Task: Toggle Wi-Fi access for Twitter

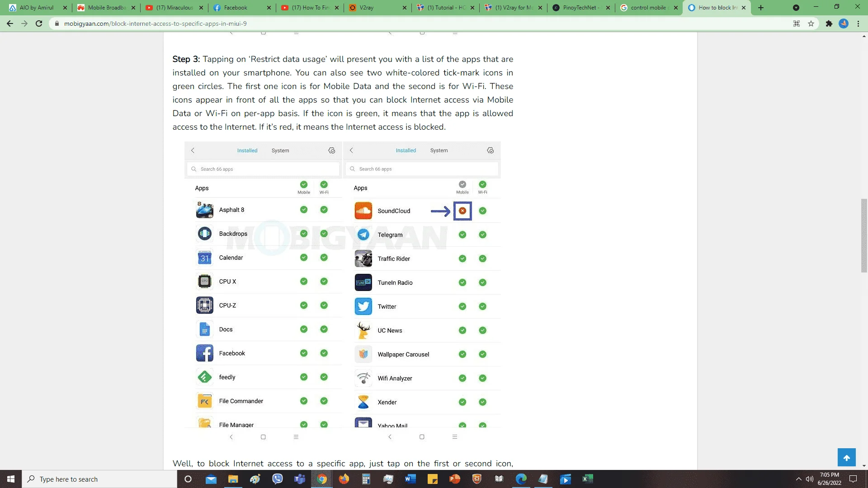Action: point(483,306)
